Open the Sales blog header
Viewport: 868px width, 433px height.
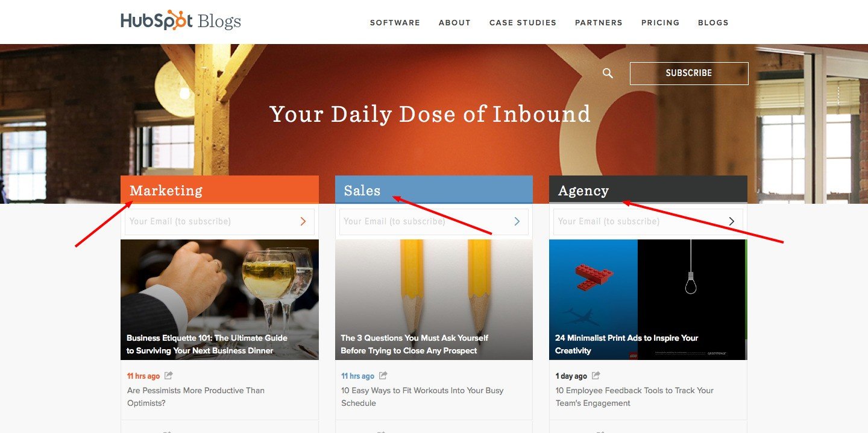point(362,190)
